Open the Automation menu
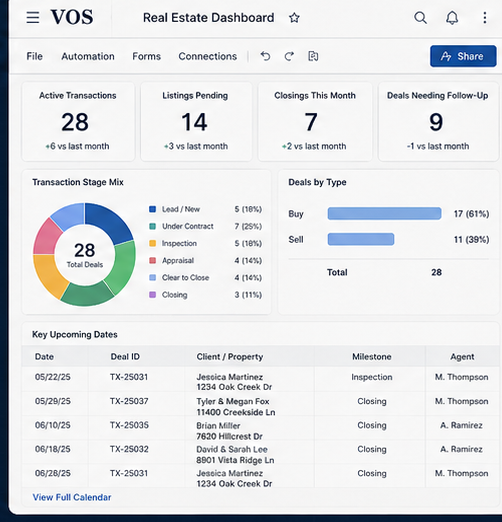This screenshot has width=502, height=522. click(x=88, y=56)
